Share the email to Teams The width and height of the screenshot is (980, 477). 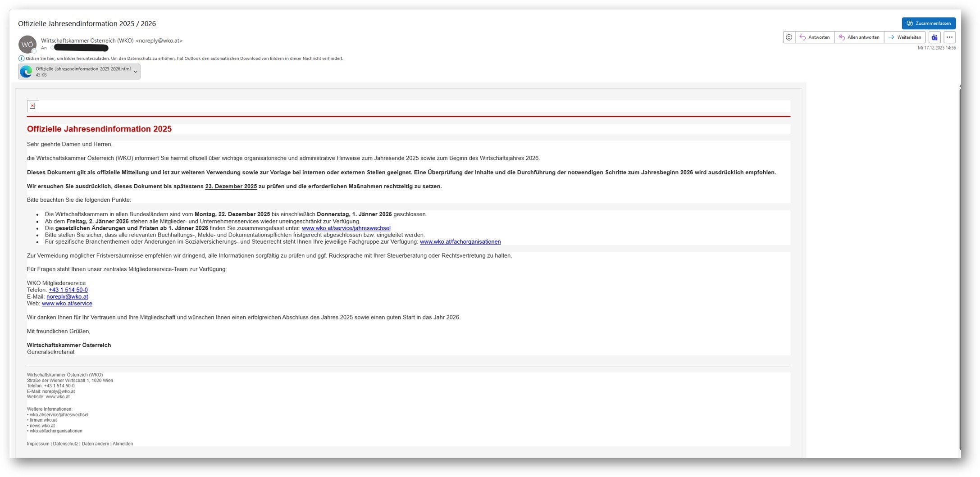(x=934, y=37)
